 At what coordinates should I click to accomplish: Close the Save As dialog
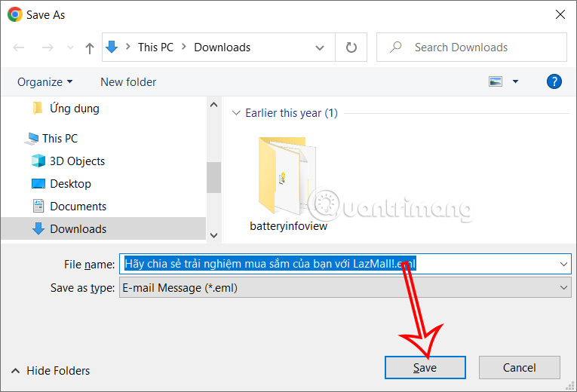coord(560,14)
